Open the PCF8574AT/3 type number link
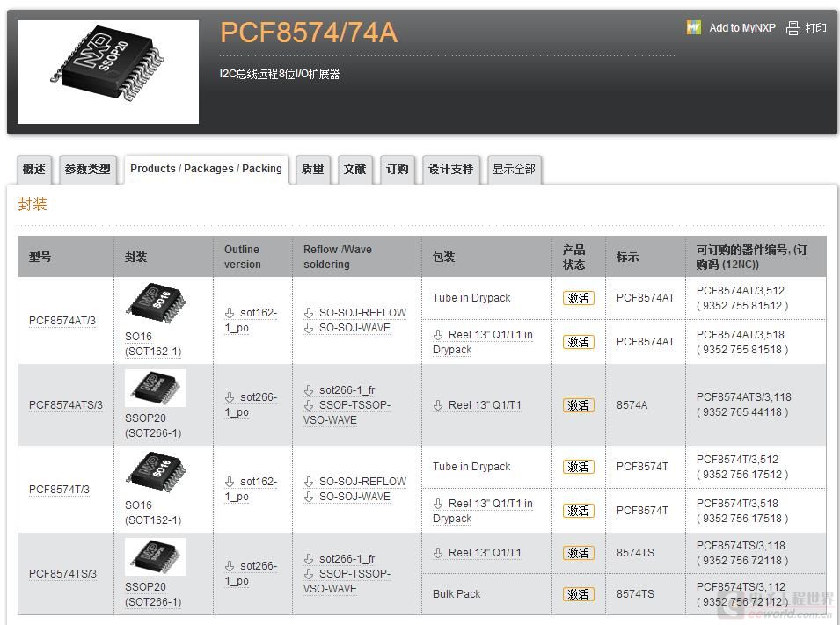This screenshot has width=840, height=625. pos(62,321)
